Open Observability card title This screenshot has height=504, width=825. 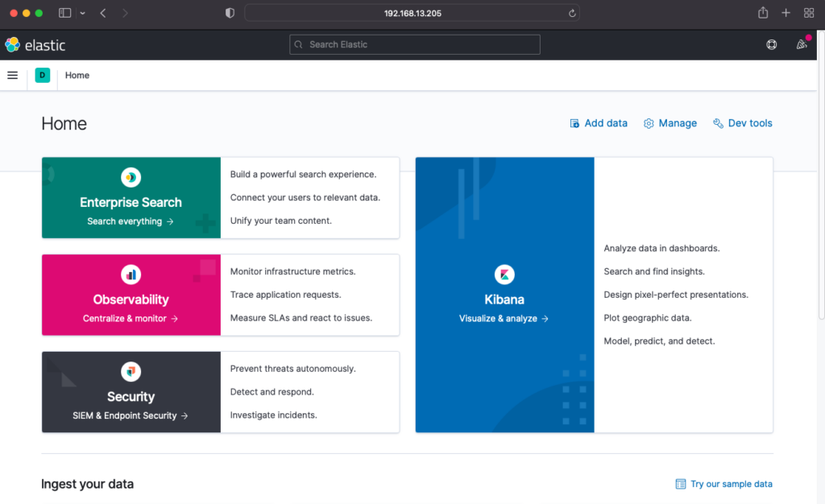[131, 300]
